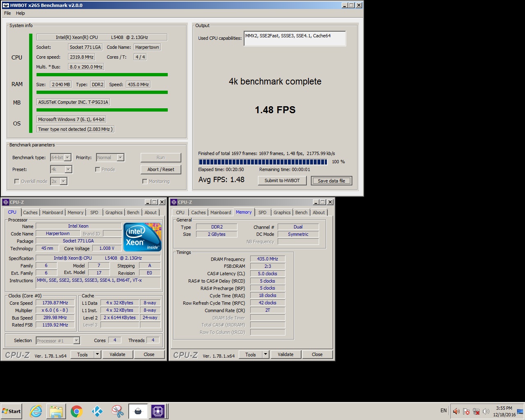Screen dimensions: 525x420
Task: Click the Run button
Action: click(161, 157)
